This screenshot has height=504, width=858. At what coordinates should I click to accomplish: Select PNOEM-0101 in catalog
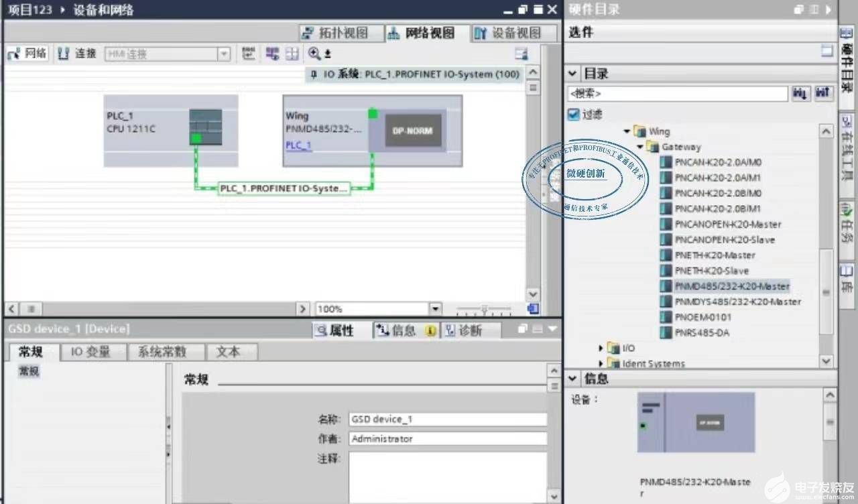pos(696,317)
